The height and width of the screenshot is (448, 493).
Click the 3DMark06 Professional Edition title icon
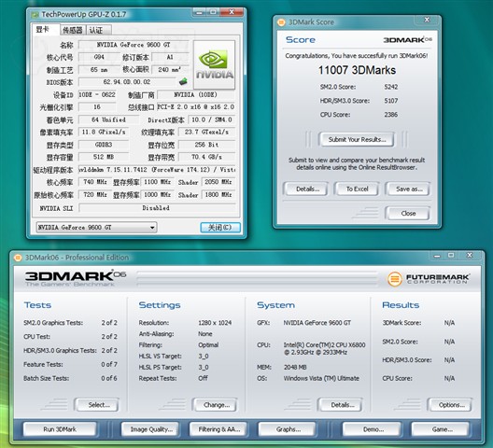pos(18,258)
